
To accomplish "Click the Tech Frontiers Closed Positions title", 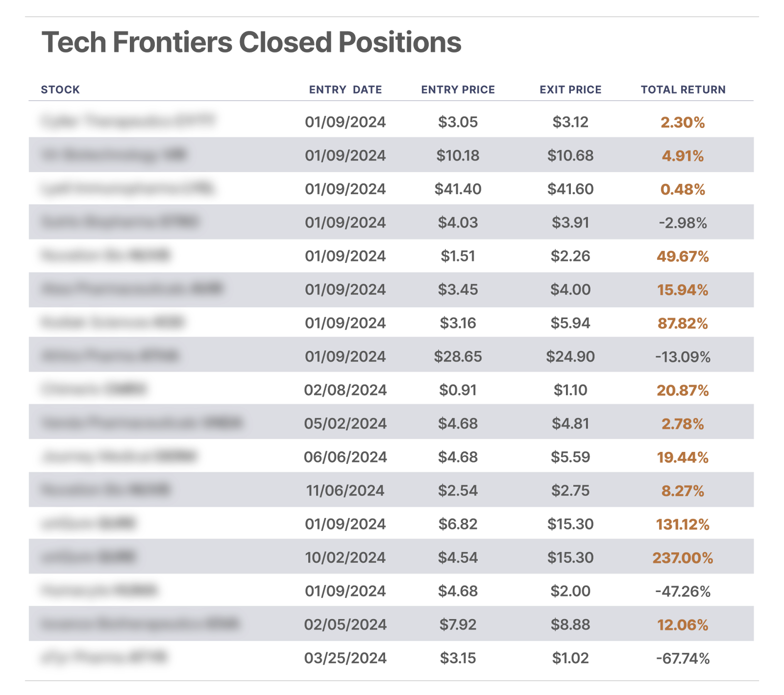I will click(251, 42).
